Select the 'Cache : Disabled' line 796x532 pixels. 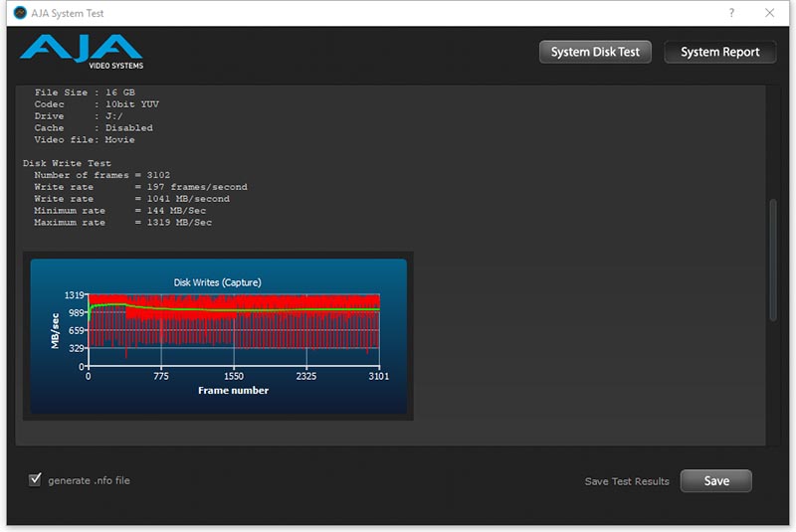tap(94, 128)
